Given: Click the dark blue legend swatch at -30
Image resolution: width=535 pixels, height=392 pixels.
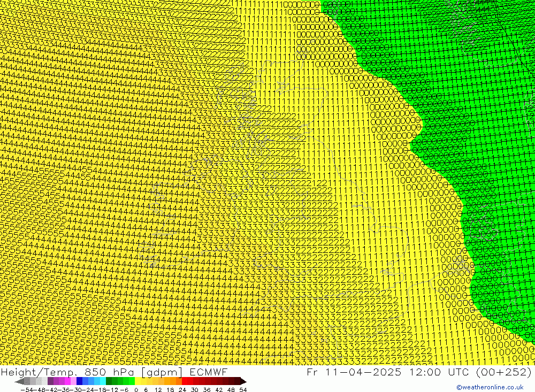Looking at the screenshot, I should 79,382.
